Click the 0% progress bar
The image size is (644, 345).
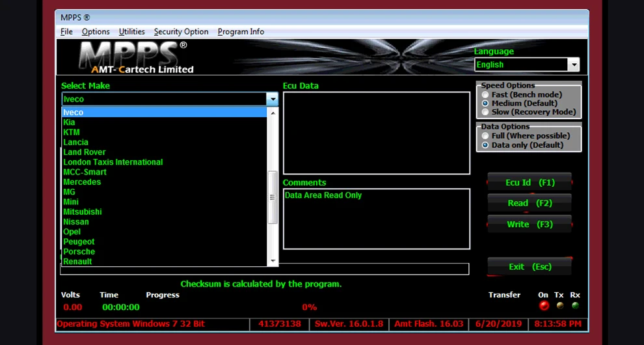tap(309, 307)
